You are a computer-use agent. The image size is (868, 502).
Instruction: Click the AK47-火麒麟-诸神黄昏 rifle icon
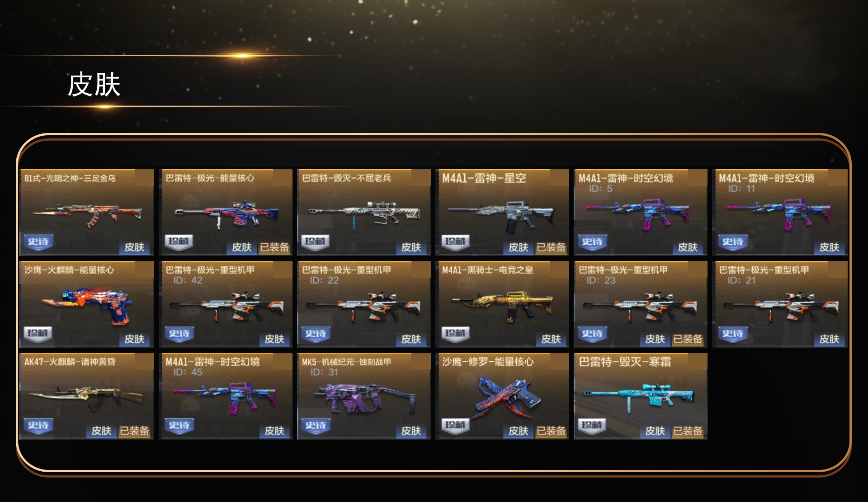tap(86, 398)
